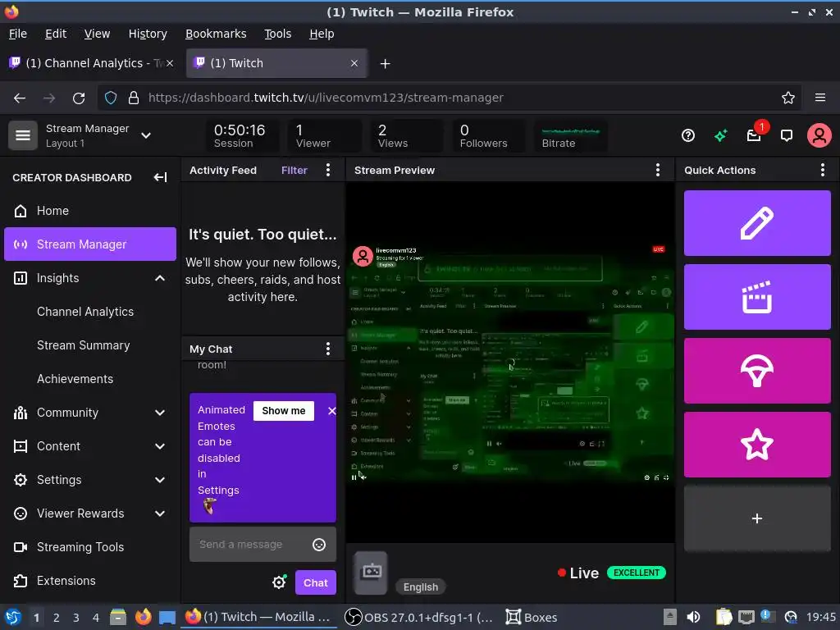
Task: Switch to Boxes in the taskbar
Action: pos(532,617)
